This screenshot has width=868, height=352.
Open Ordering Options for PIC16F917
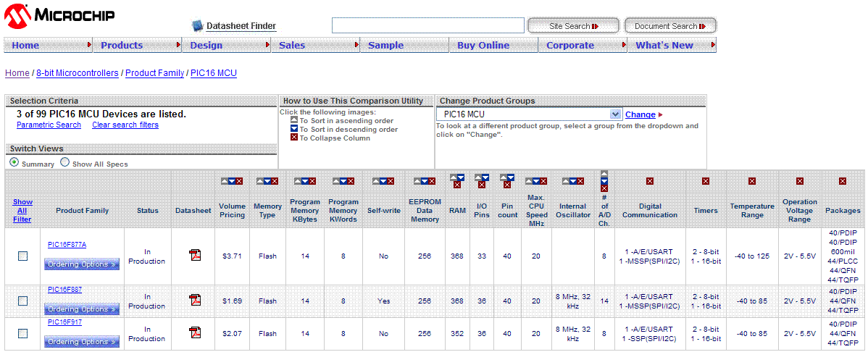click(x=82, y=342)
